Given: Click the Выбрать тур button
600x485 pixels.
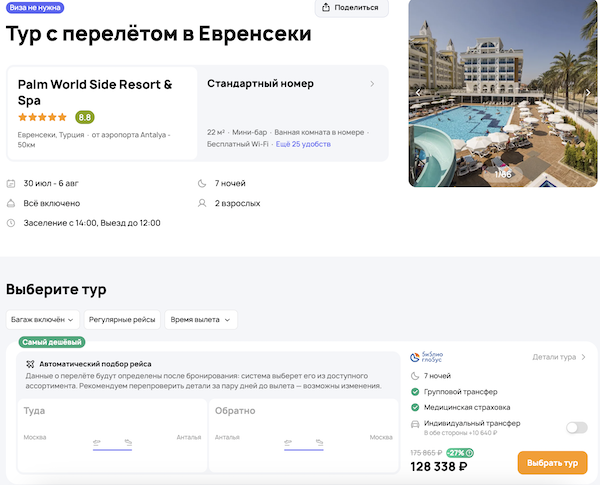Looking at the screenshot, I should [x=552, y=464].
